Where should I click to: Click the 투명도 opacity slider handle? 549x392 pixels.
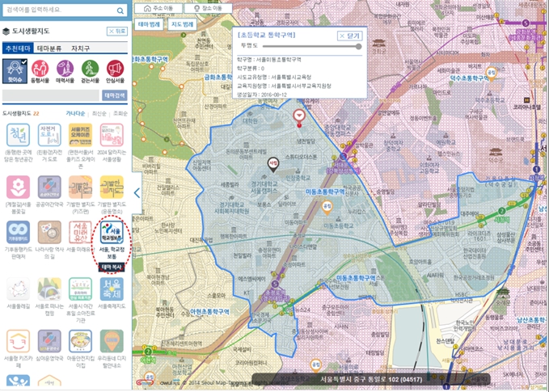click(x=358, y=46)
